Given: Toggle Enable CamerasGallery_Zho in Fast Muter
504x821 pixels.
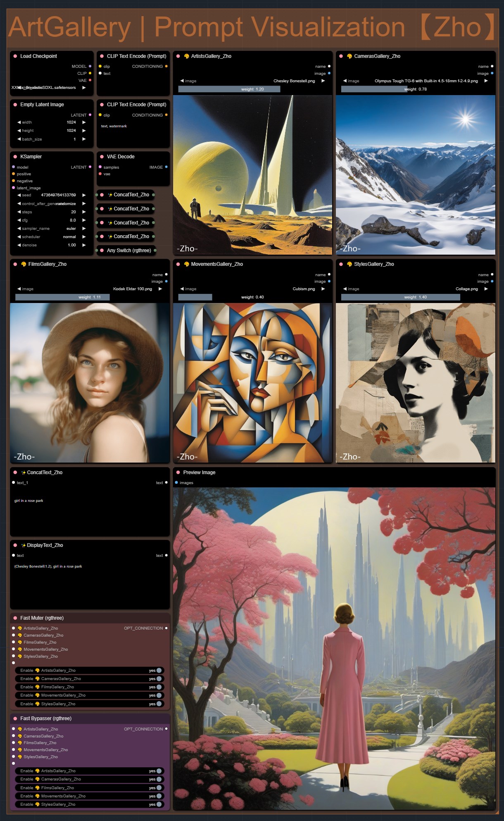Looking at the screenshot, I should (90, 679).
